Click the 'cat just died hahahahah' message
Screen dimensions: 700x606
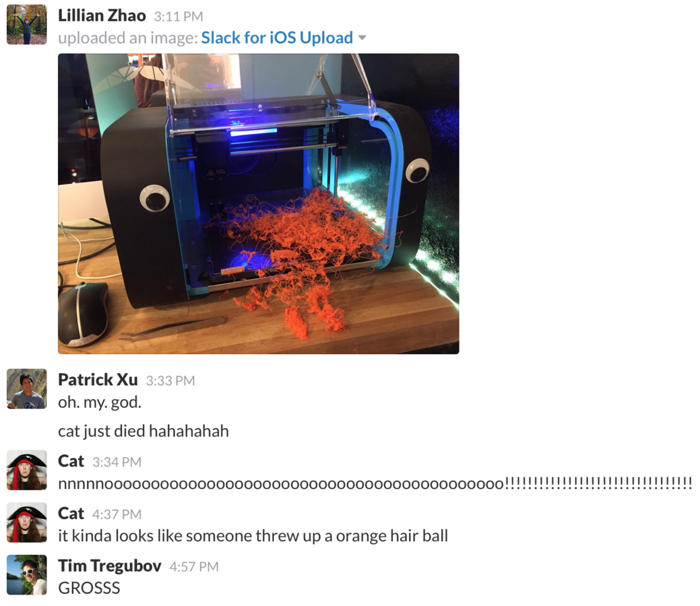[x=144, y=431]
